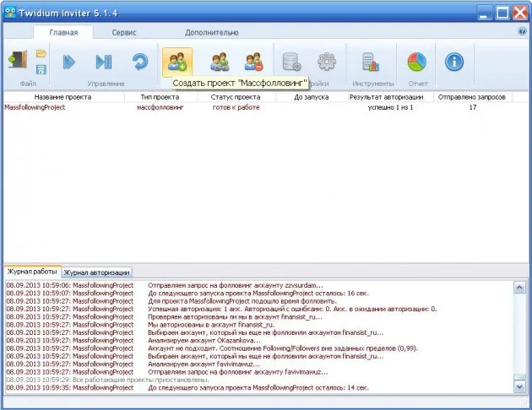Image resolution: width=532 pixels, height=410 pixels.
Task: Click the blue info icon
Action: [x=454, y=62]
